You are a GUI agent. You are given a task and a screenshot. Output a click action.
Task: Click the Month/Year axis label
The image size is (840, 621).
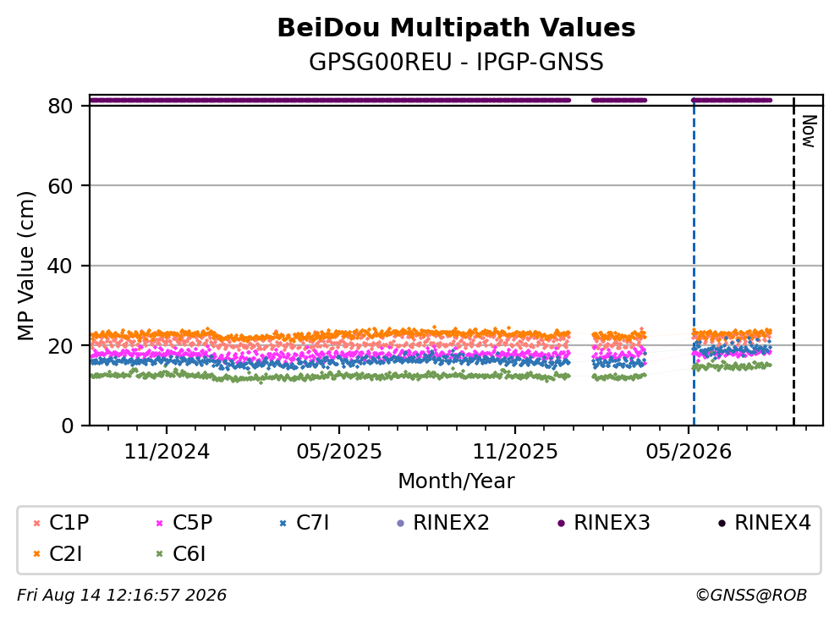click(x=456, y=481)
